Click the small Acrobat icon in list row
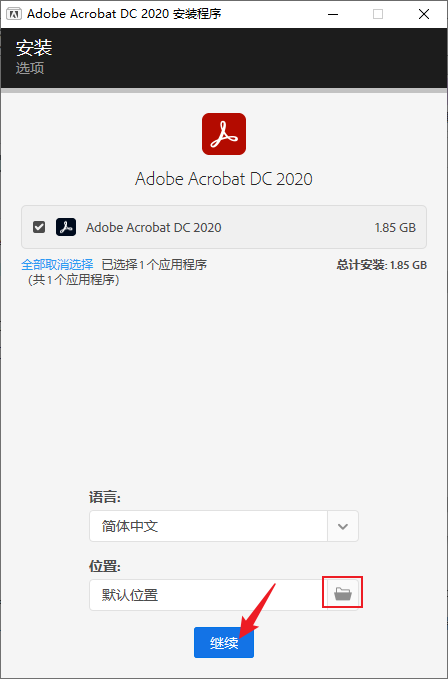The width and height of the screenshot is (448, 679). point(66,227)
